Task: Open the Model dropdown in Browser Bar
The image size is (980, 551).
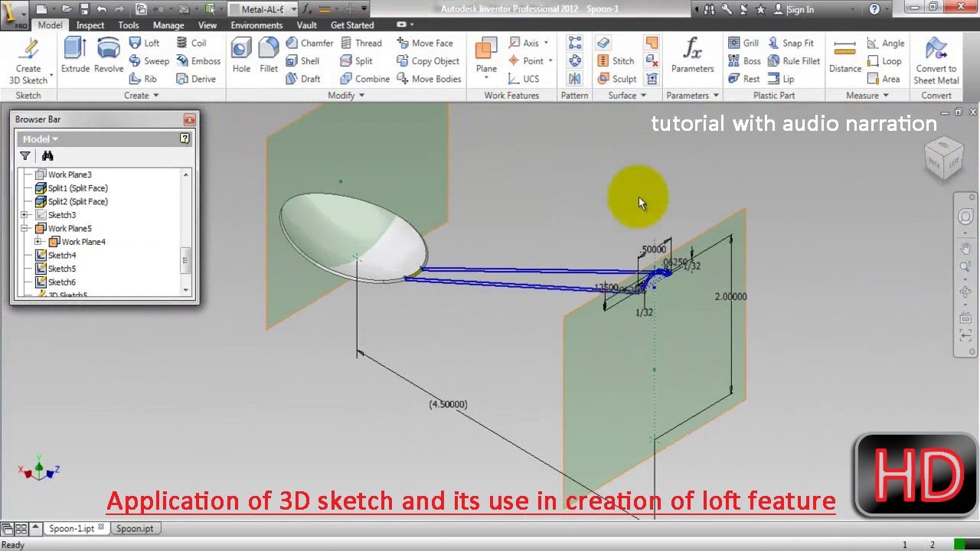Action: pos(38,139)
